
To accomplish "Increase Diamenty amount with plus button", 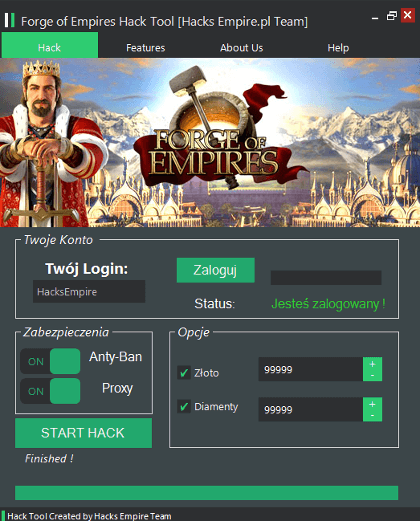I will point(372,404).
